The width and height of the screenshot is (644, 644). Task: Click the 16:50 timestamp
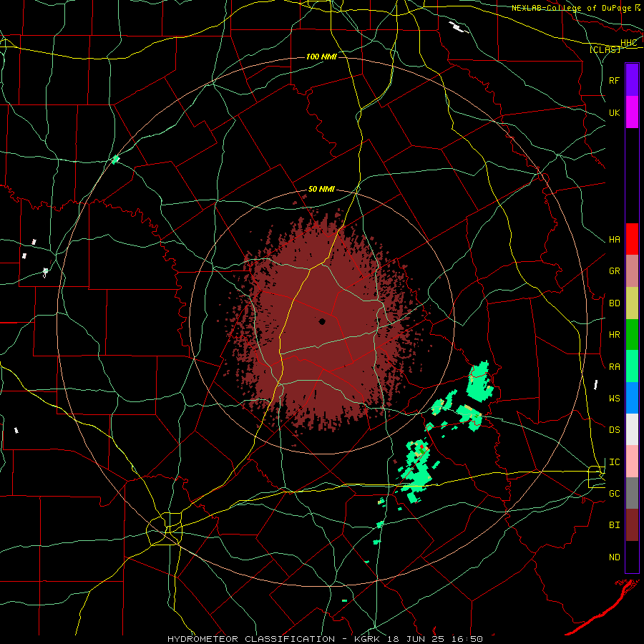467,639
